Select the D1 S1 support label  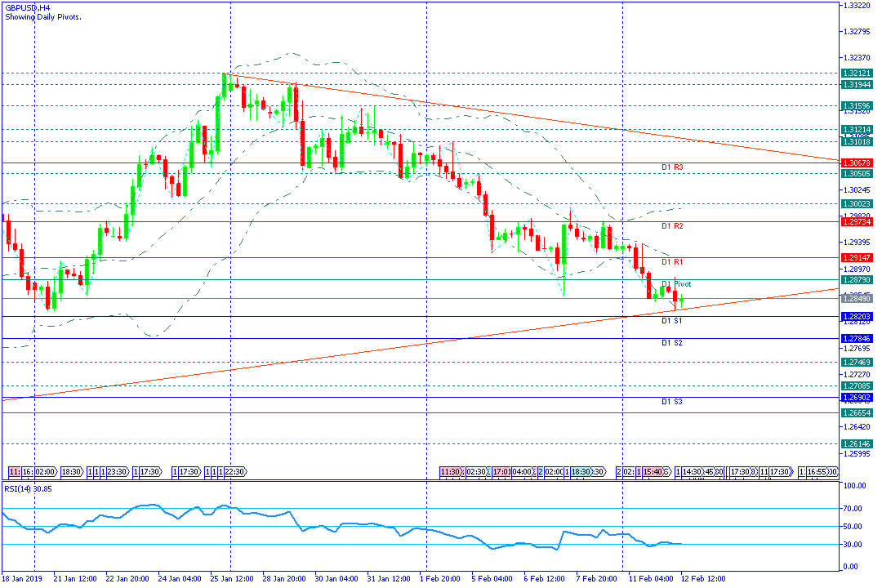[671, 321]
